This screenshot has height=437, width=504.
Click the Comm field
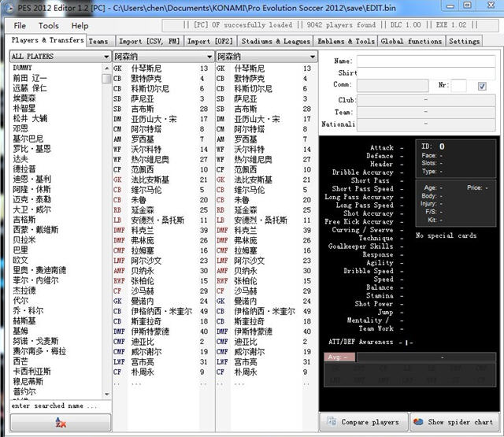point(393,86)
